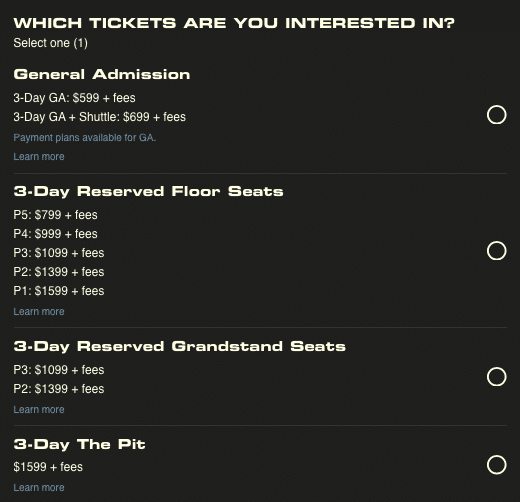The image size is (520, 502).
Task: Click the 3-Day GA + Shuttle $699 line
Action: click(x=99, y=117)
